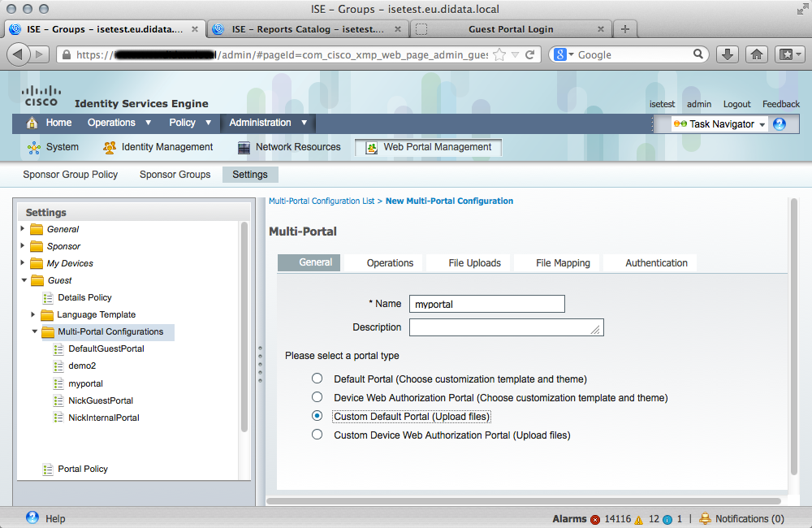The width and height of the screenshot is (812, 528).
Task: Switch to ISE Reports Catalog browser tab
Action: point(308,29)
